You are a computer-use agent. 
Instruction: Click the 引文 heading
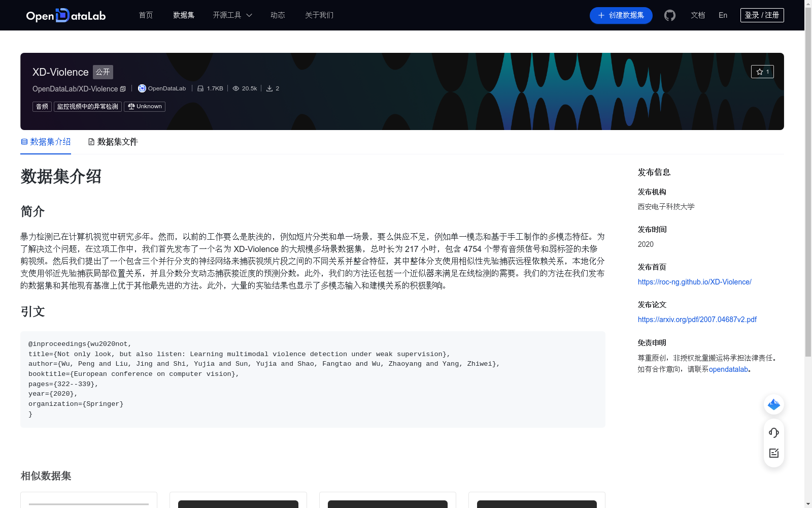click(x=33, y=311)
